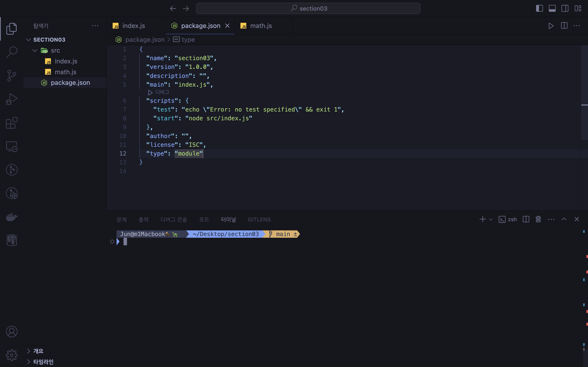The width and height of the screenshot is (588, 367).
Task: Open the Run and Debug view
Action: tap(11, 99)
